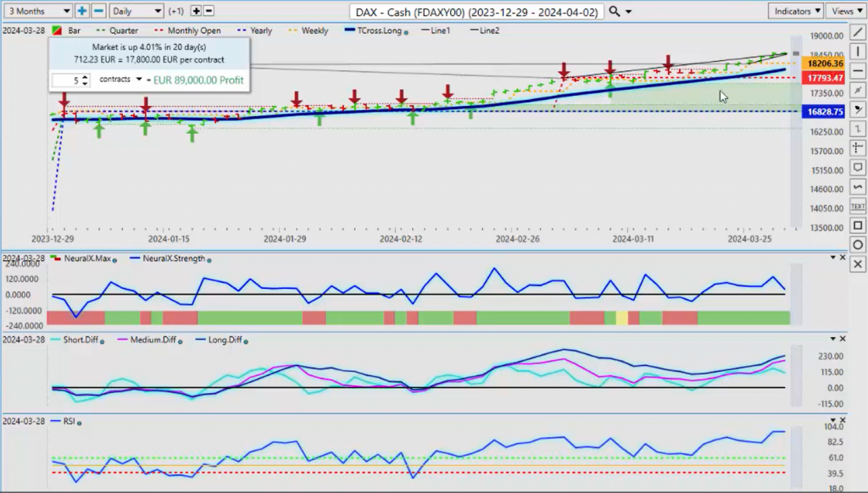Select the horizontal line drawing tool
This screenshot has width=868, height=493.
coord(858,71)
